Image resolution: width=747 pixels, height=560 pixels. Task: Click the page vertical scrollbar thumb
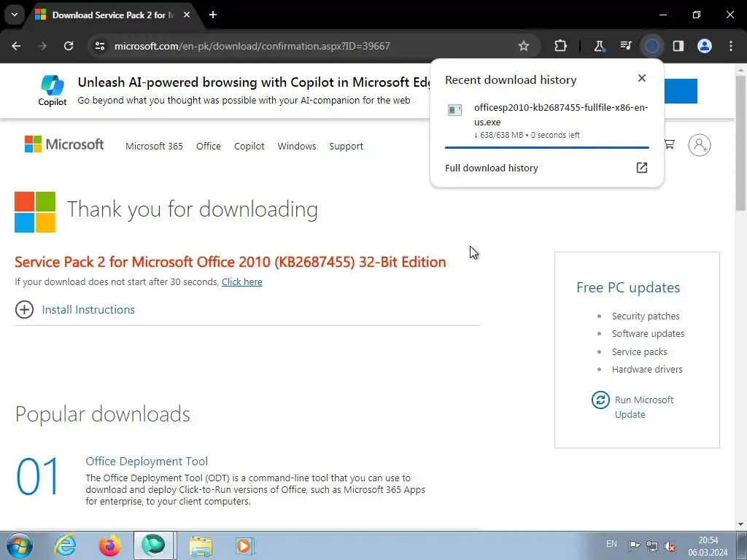click(740, 143)
